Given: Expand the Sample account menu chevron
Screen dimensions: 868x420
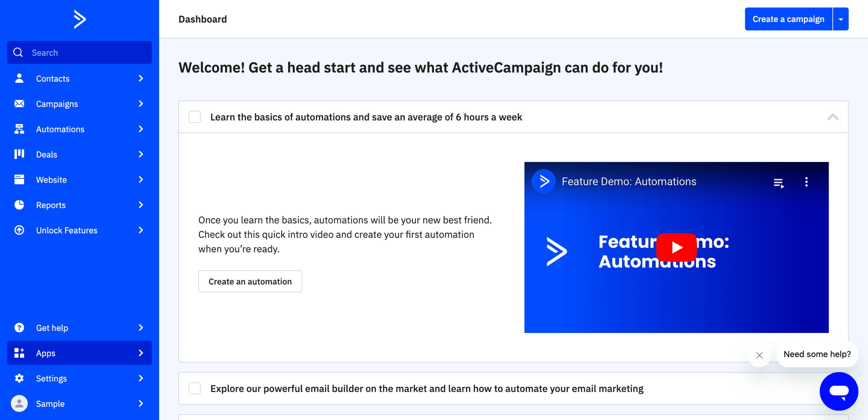Looking at the screenshot, I should click(141, 403).
